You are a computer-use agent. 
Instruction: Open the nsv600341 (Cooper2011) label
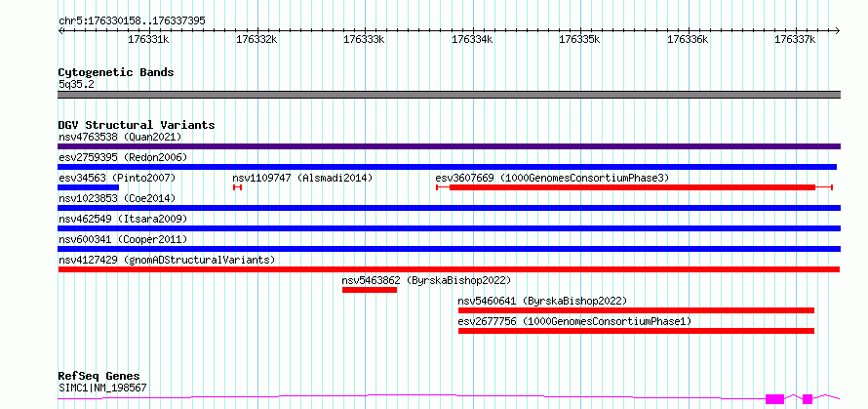pos(123,239)
